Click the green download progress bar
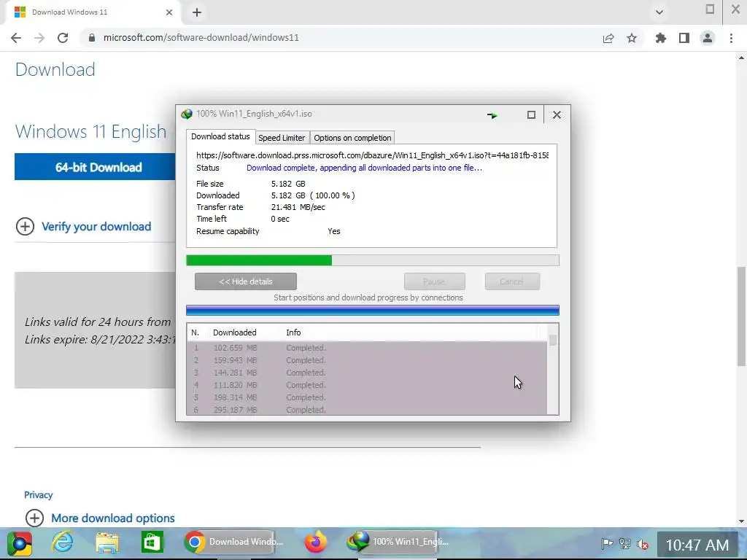747x560 pixels. pos(373,260)
